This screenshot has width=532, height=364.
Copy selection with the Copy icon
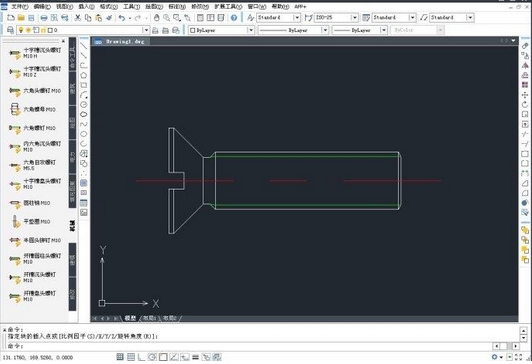(x=88, y=18)
